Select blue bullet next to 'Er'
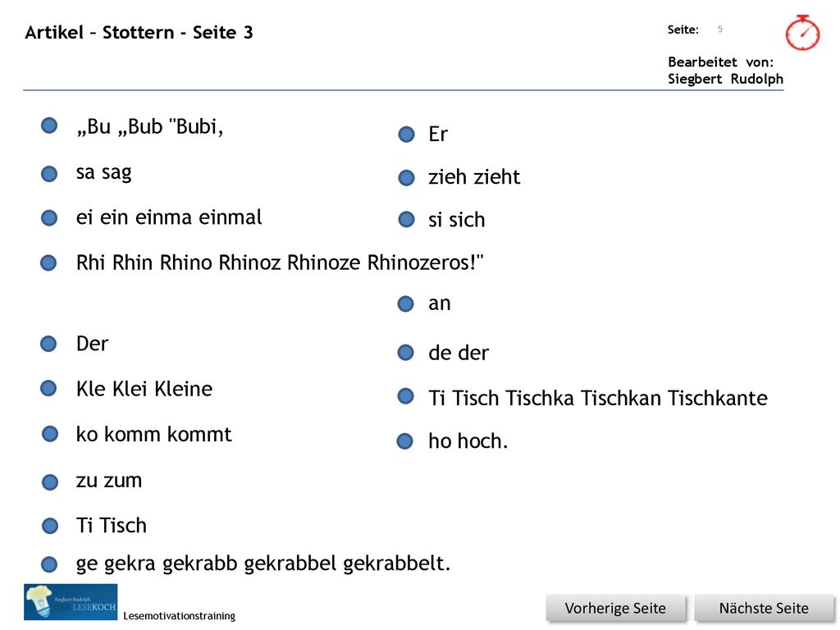Viewport: 840px width, 630px height. pos(407,134)
